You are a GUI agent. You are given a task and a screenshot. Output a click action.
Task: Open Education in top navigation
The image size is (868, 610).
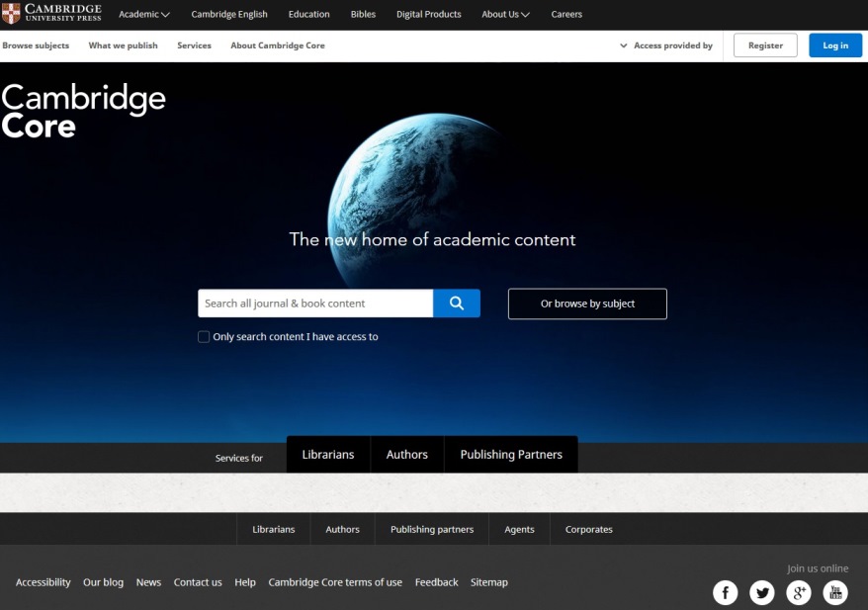click(308, 15)
